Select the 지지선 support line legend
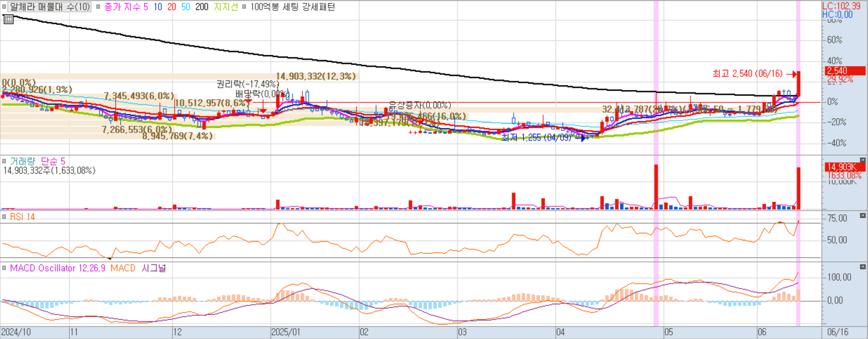The height and width of the screenshot is (339, 868). click(x=226, y=7)
